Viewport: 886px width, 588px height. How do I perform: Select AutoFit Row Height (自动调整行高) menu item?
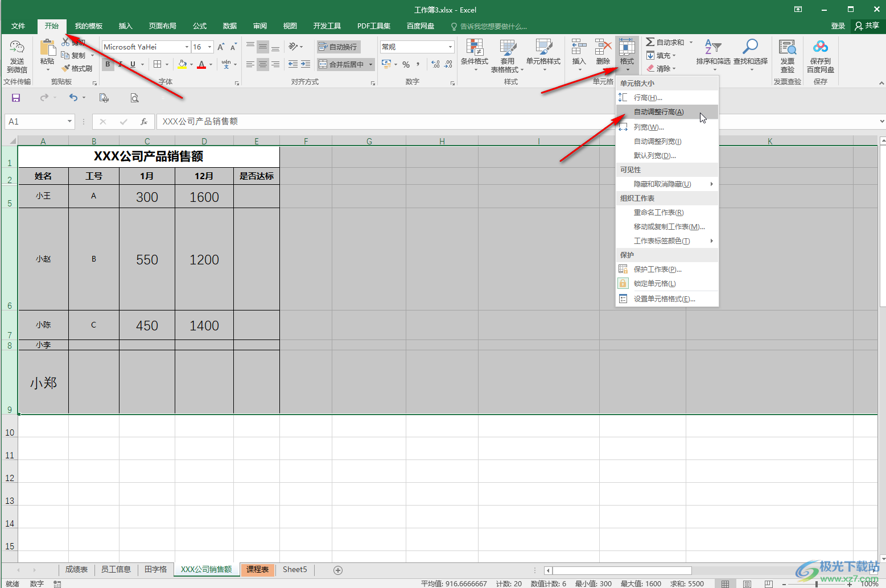click(x=658, y=112)
